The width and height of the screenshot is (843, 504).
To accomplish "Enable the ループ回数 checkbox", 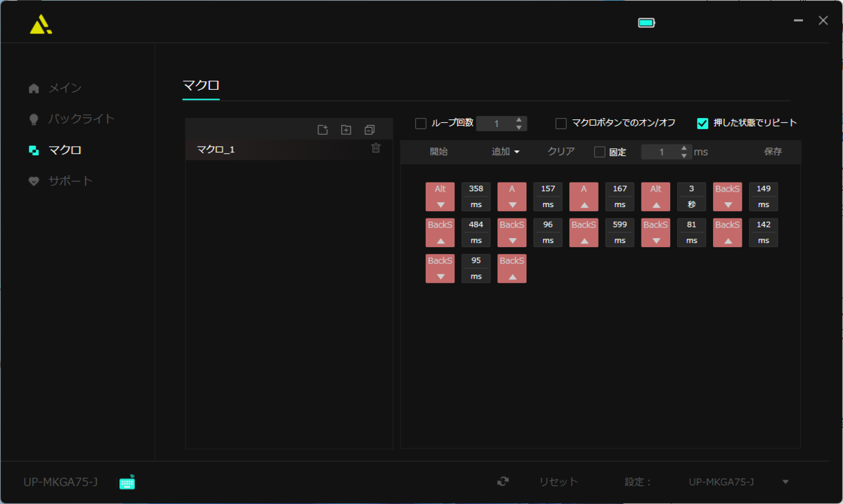I will [421, 124].
